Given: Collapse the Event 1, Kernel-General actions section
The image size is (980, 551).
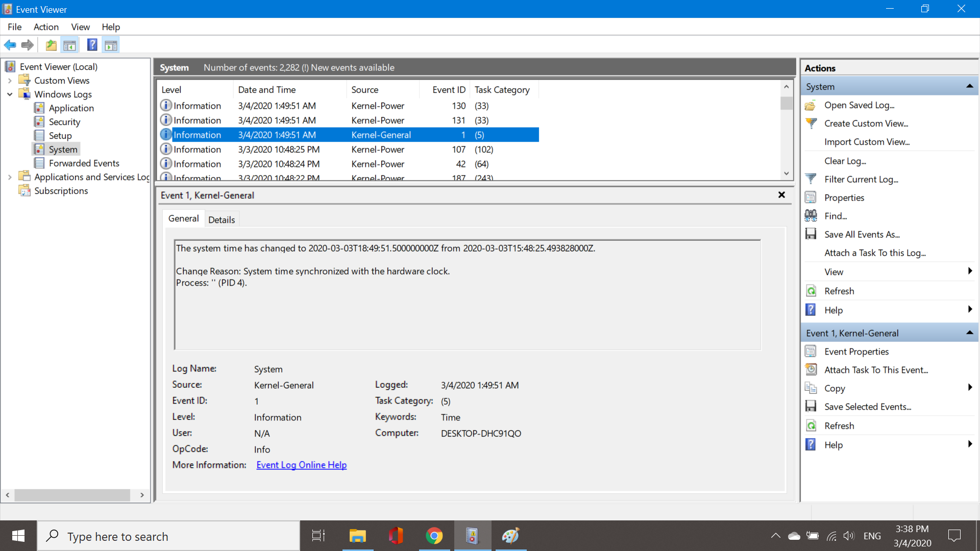Looking at the screenshot, I should [x=969, y=333].
